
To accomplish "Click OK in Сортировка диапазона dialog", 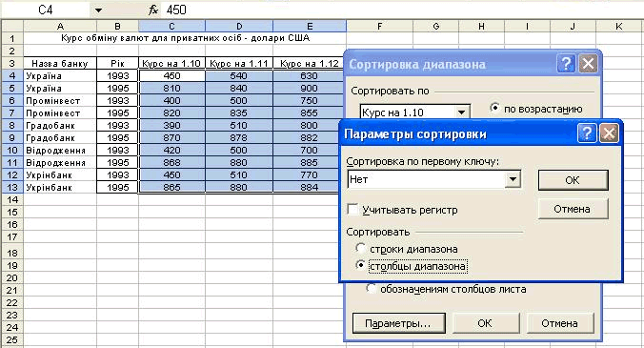I will point(485,323).
